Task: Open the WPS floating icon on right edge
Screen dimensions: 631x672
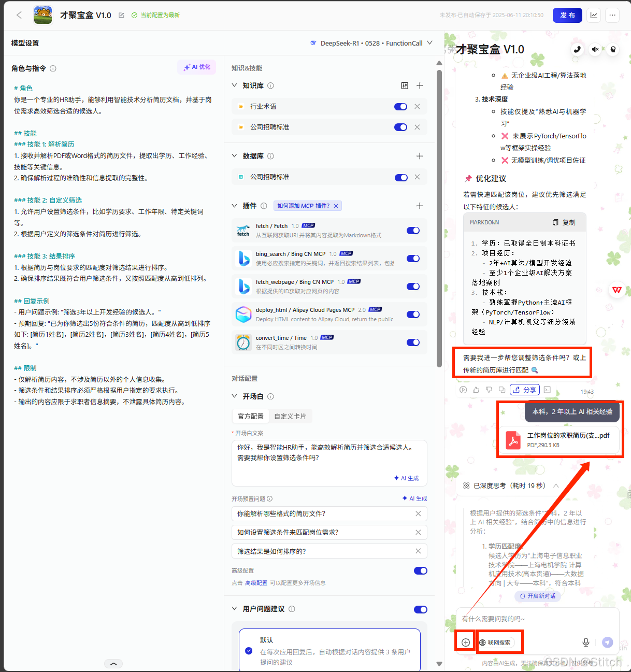Action: coord(616,290)
